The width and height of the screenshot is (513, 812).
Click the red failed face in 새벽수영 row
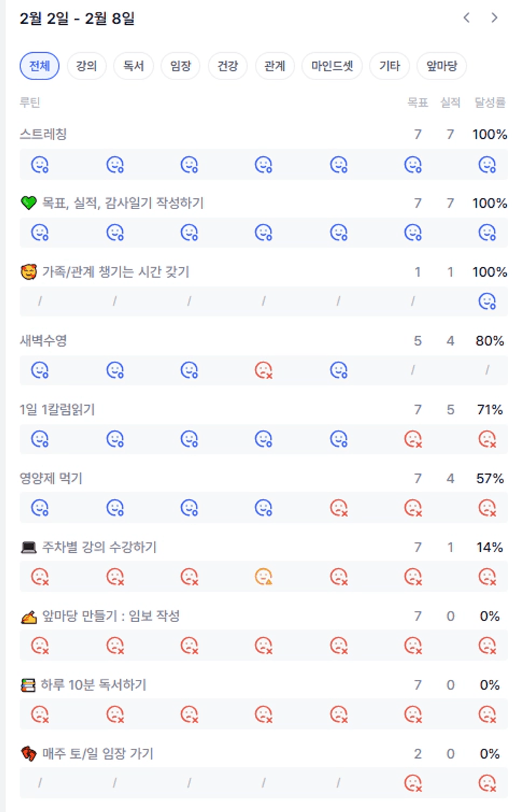coord(264,371)
